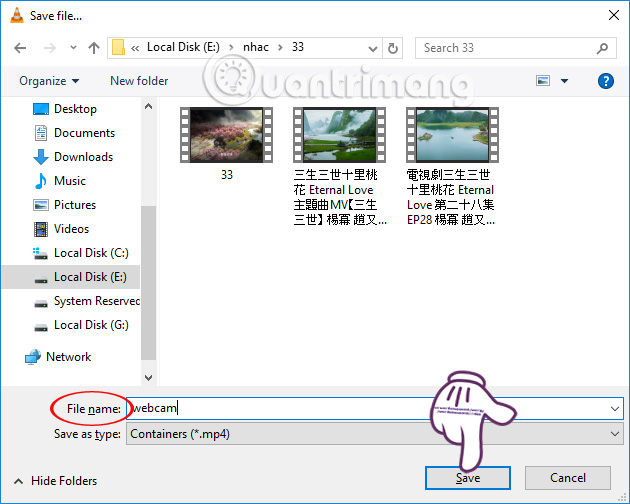Click the Videos filmstrip icon

click(x=41, y=229)
